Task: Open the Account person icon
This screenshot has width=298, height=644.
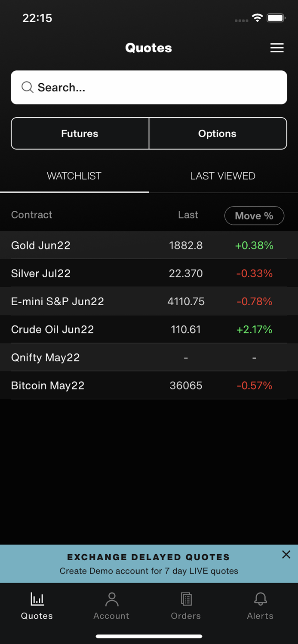Action: tap(111, 598)
